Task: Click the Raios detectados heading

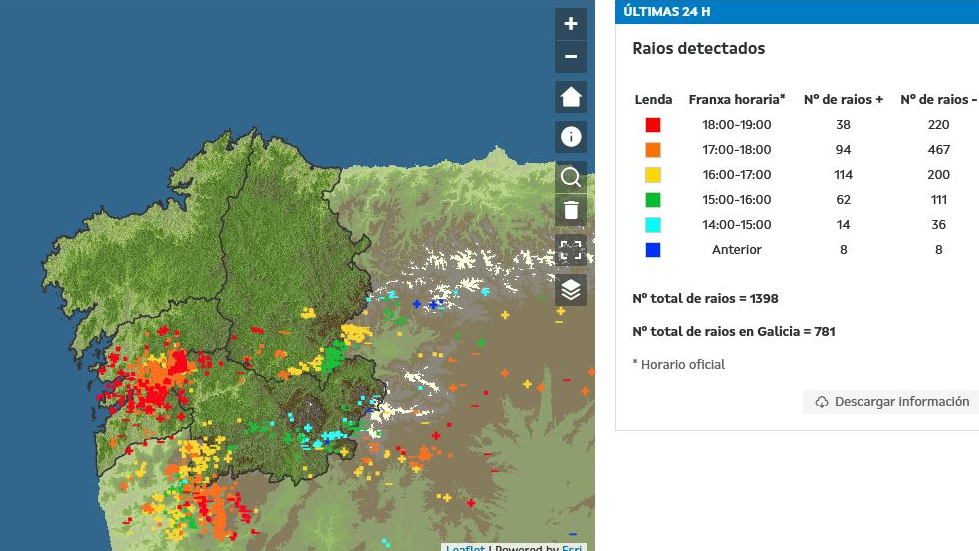Action: coord(699,49)
